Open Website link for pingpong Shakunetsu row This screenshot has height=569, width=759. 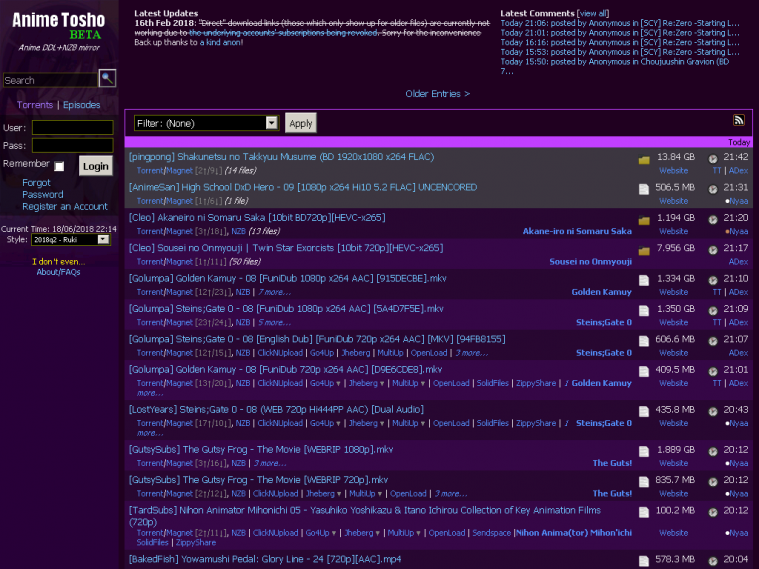(x=673, y=170)
